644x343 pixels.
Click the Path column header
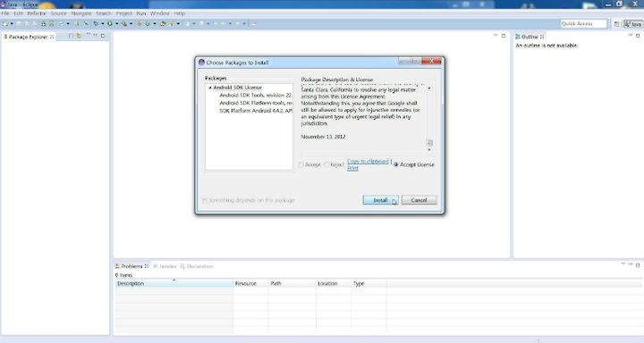(x=292, y=283)
